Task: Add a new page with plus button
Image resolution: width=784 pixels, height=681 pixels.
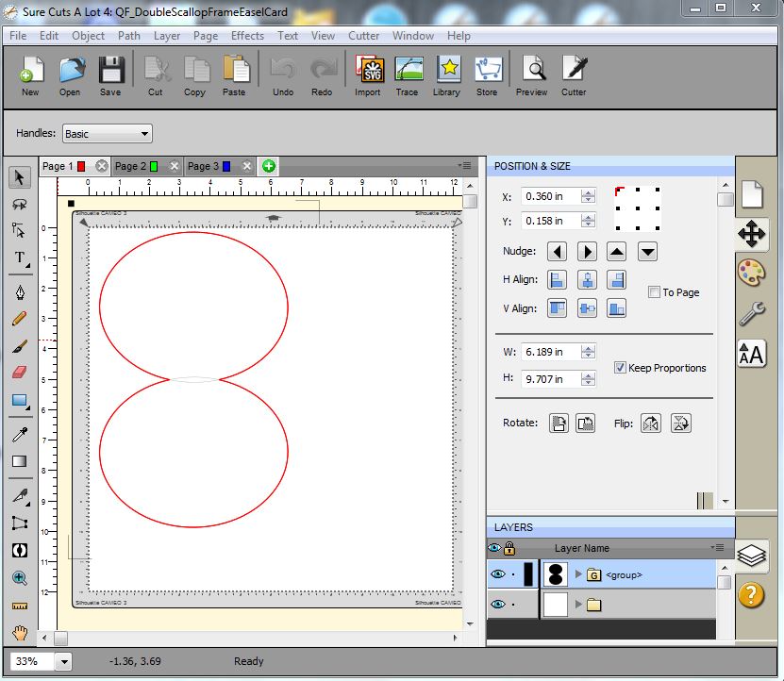Action: pyautogui.click(x=269, y=166)
